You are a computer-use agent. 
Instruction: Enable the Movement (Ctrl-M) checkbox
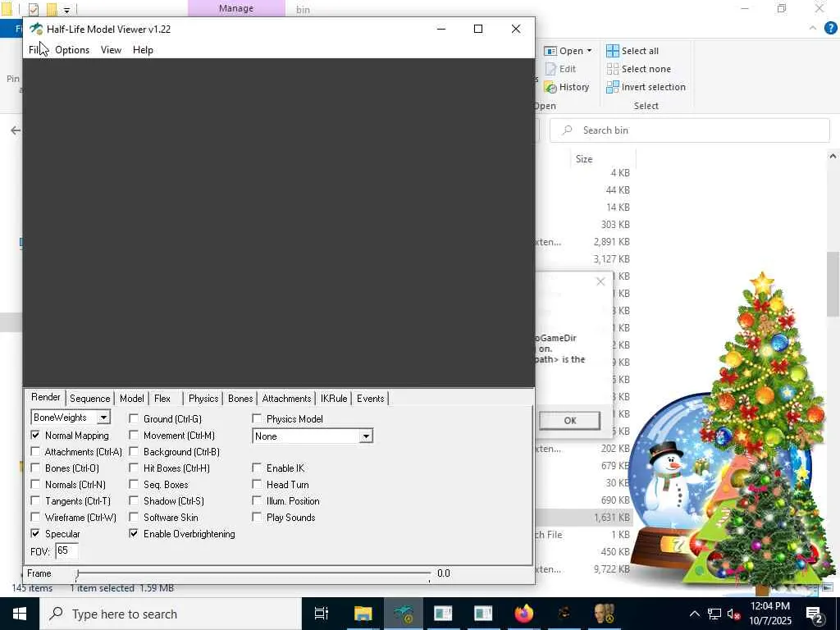[134, 436]
